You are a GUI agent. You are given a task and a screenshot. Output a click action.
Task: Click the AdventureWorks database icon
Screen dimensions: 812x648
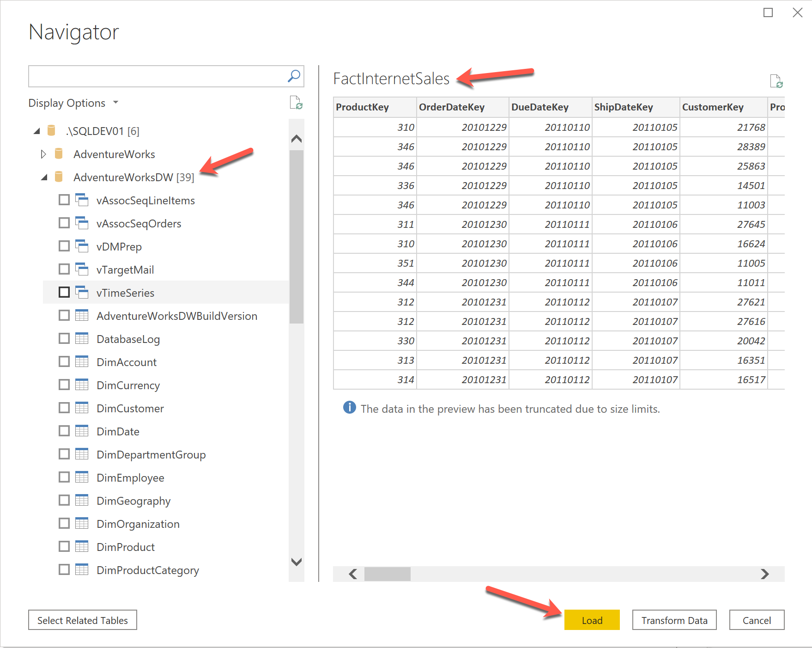59,154
